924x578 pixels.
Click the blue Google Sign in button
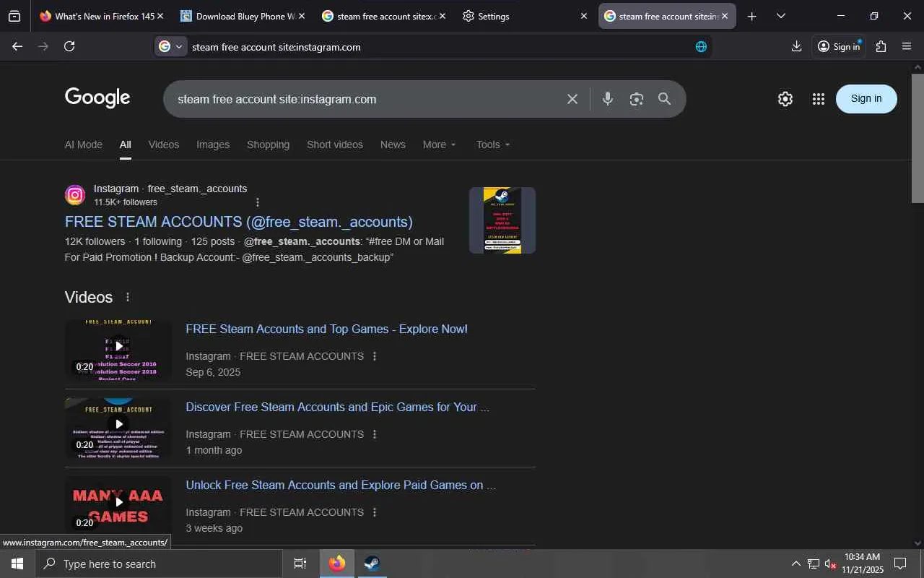pyautogui.click(x=866, y=99)
